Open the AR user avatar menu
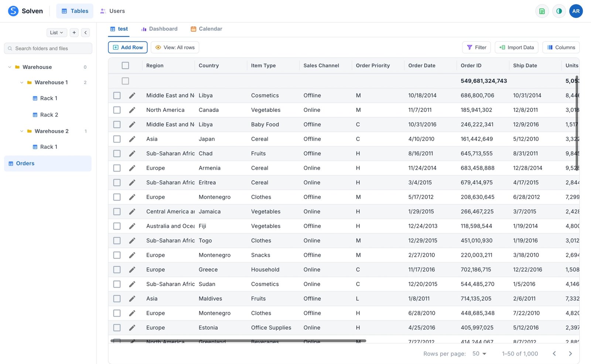 point(576,11)
